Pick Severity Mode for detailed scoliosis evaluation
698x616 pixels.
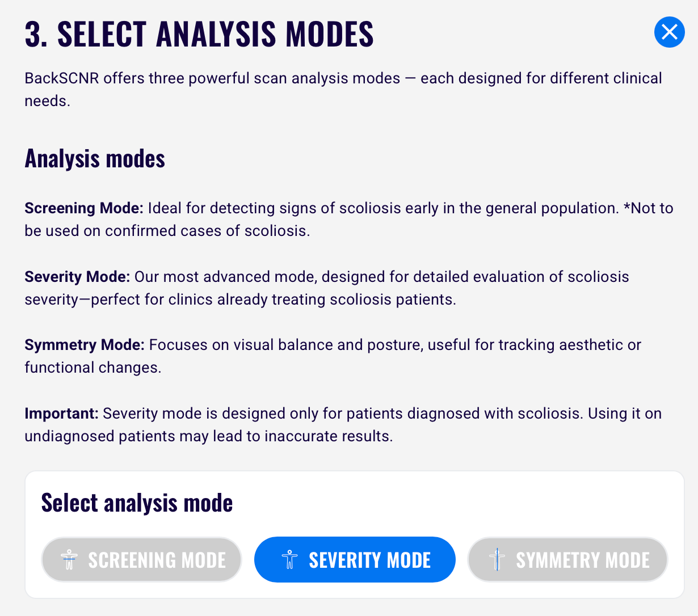354,560
